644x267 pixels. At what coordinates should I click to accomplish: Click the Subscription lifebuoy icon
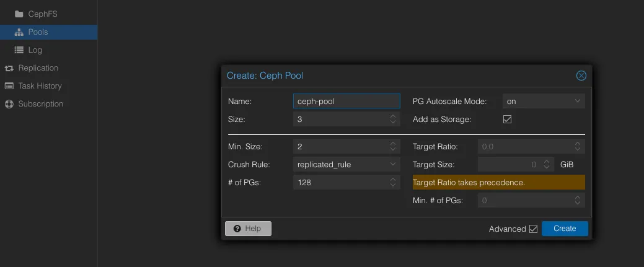point(9,104)
